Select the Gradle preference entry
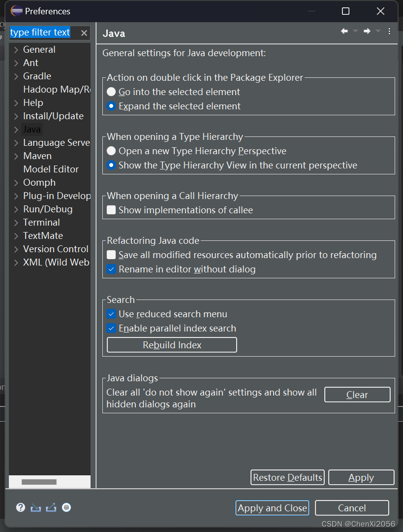This screenshot has height=532, width=403. 37,76
